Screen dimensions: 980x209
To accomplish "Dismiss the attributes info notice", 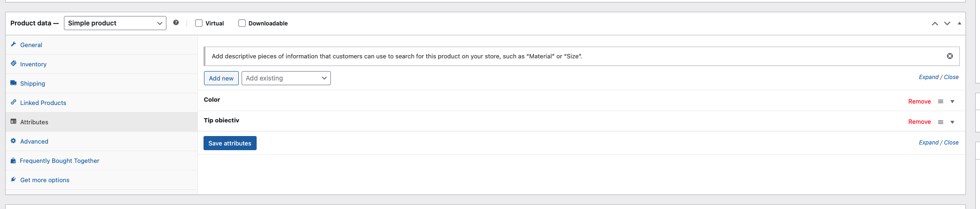I will pos(950,56).
